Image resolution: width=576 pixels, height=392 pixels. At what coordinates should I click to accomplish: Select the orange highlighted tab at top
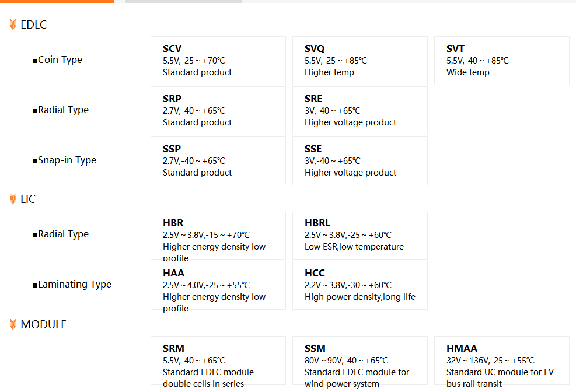pyautogui.click(x=57, y=2)
